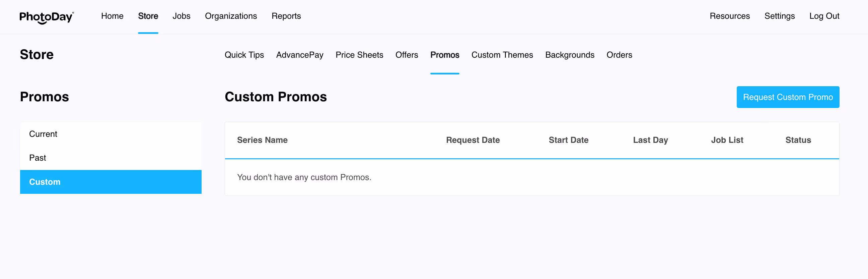View the Reports page

286,16
